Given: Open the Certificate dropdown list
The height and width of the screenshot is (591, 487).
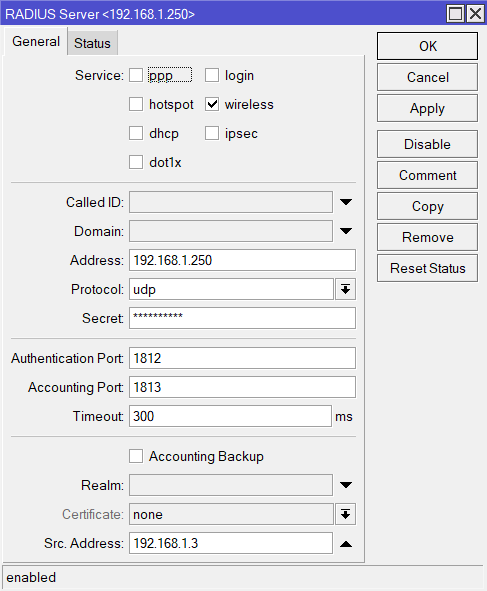Looking at the screenshot, I should coord(345,514).
